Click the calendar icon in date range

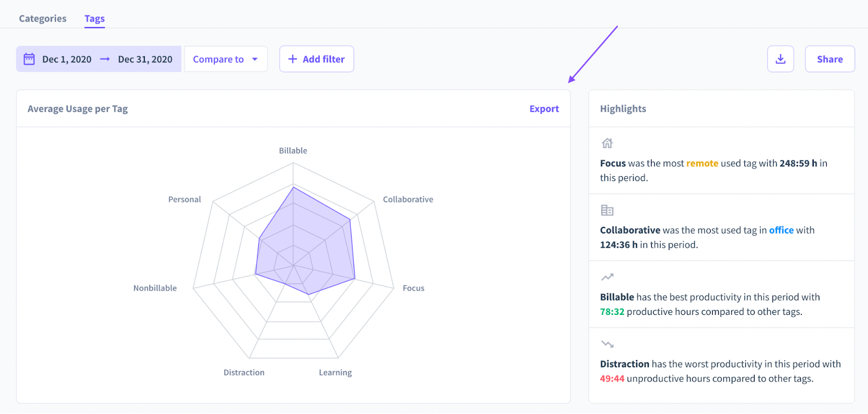pyautogui.click(x=29, y=59)
